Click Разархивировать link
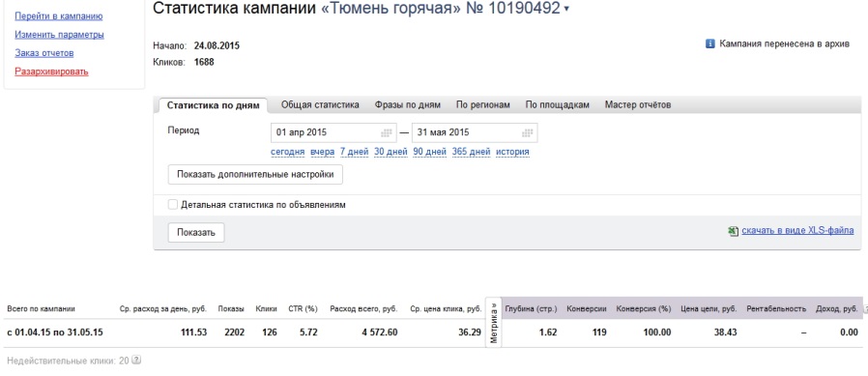This screenshot has width=868, height=376. point(51,72)
